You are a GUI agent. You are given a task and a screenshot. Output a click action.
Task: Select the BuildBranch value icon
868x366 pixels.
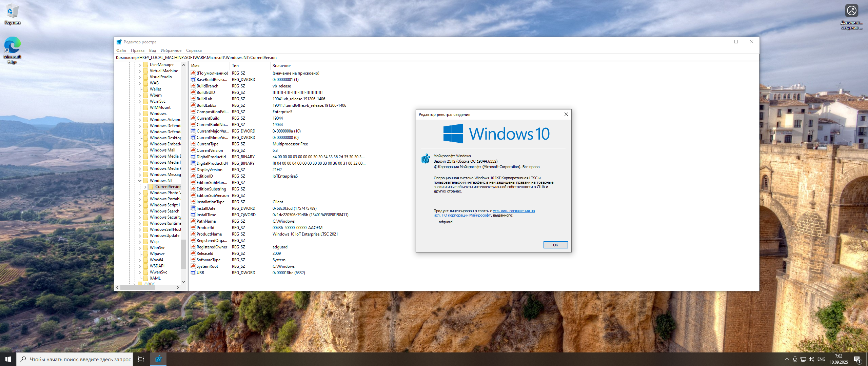193,86
